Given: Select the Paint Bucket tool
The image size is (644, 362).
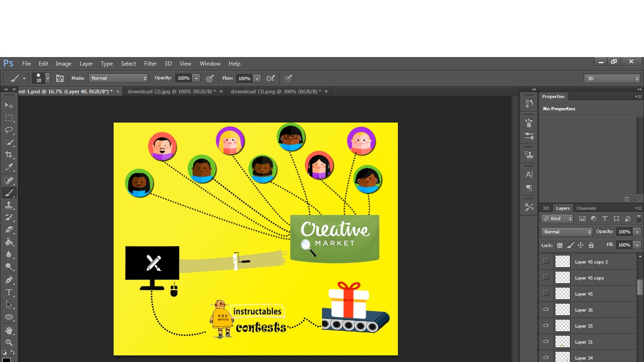Looking at the screenshot, I should click(x=9, y=242).
